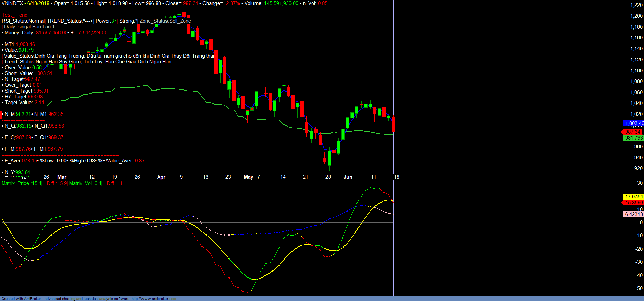Click the May label on date axis

(248, 177)
